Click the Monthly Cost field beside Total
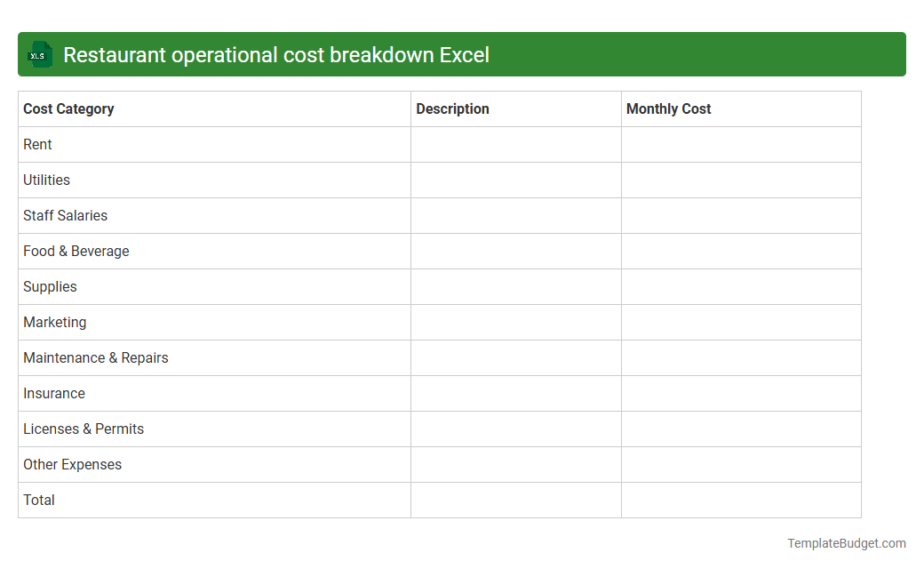Viewport: 924px width, 569px height. tap(741, 500)
